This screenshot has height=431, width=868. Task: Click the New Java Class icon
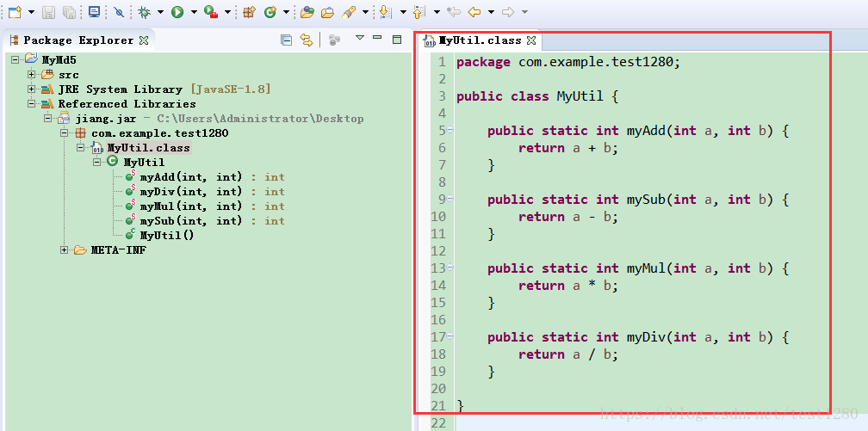[270, 12]
